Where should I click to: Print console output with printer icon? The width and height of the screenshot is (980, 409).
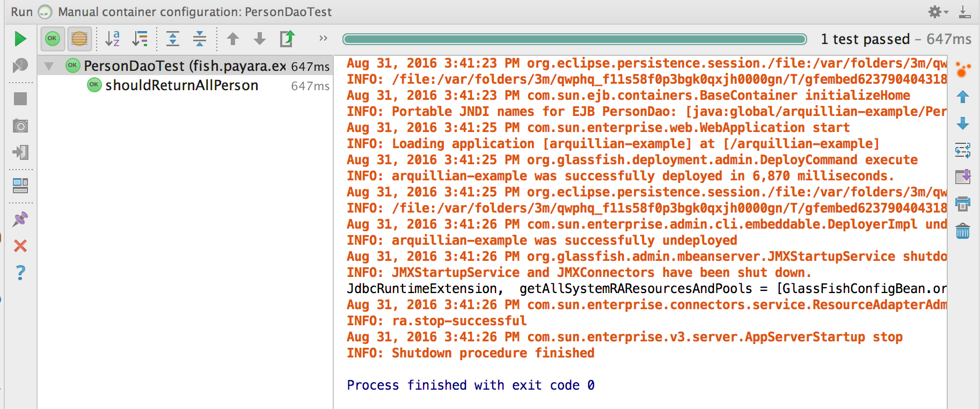963,204
